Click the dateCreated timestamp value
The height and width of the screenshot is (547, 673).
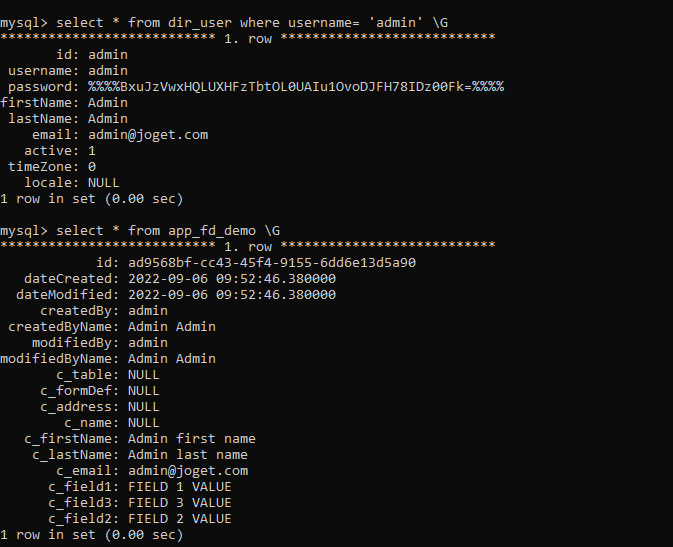(232, 279)
